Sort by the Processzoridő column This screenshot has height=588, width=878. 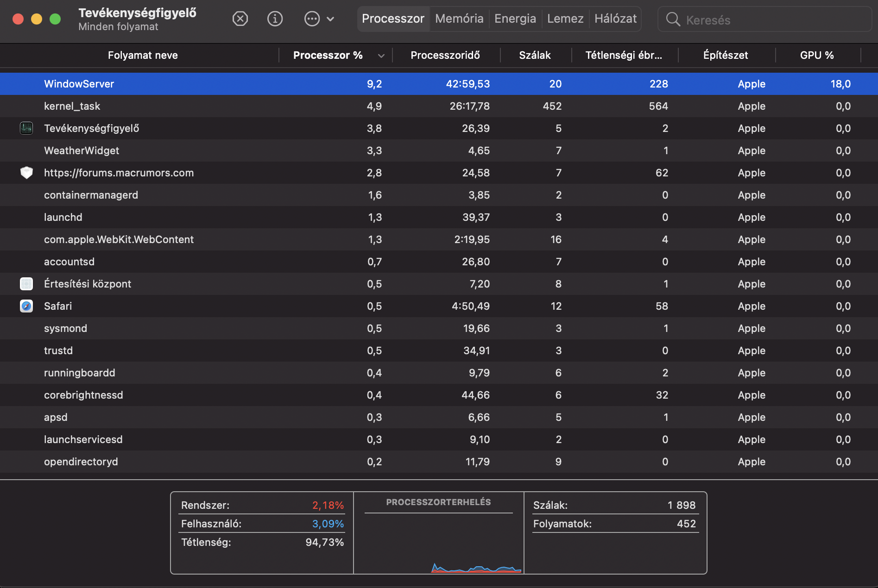[x=445, y=55]
